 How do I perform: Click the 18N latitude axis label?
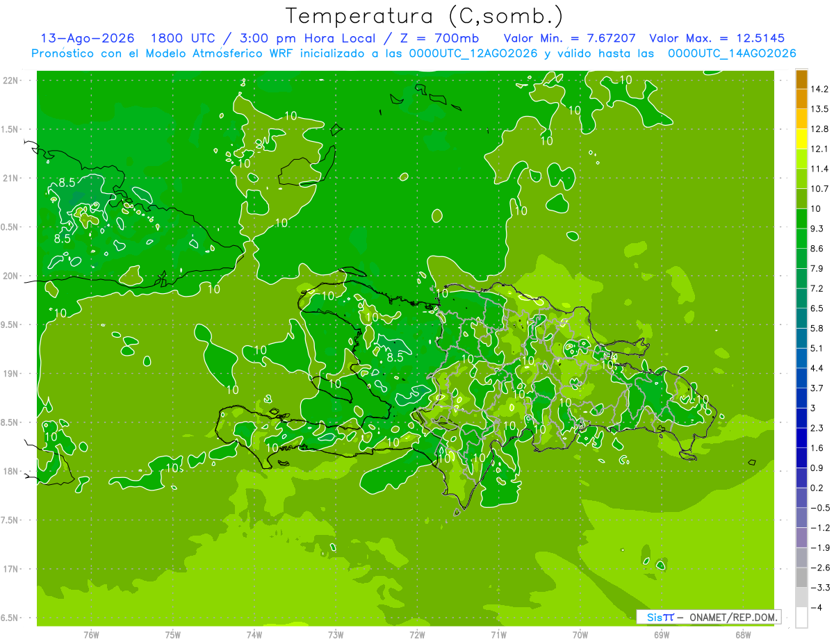point(11,472)
